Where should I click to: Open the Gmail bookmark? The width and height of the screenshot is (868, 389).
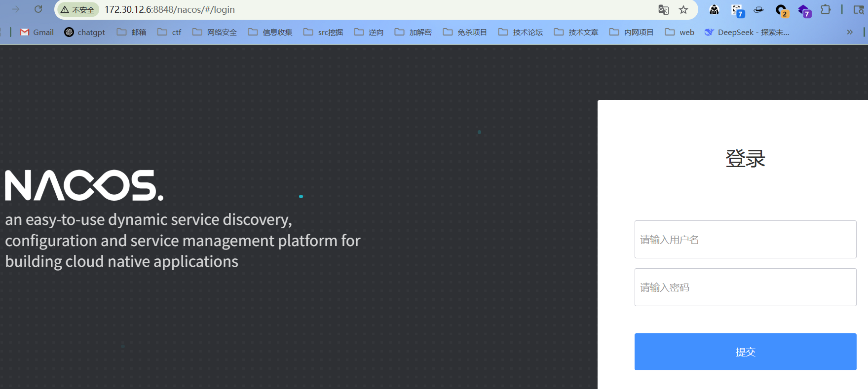tap(37, 32)
